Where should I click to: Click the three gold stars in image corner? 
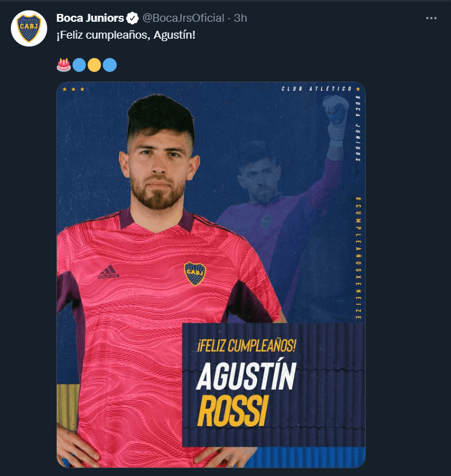73,89
